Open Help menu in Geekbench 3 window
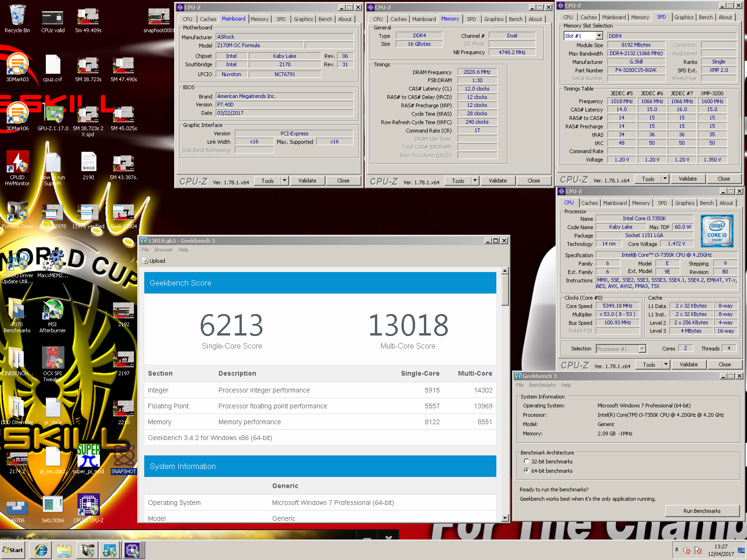 tap(566, 385)
